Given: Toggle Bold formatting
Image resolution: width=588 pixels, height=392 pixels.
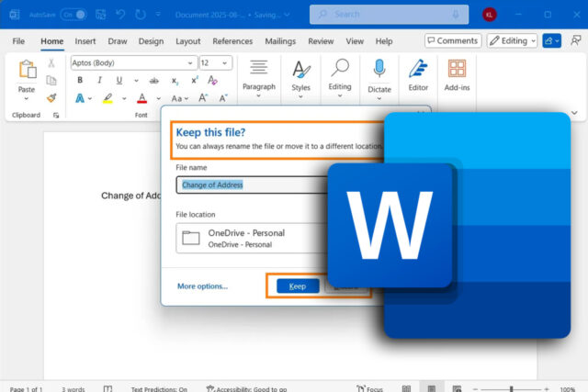Looking at the screenshot, I should click(80, 80).
